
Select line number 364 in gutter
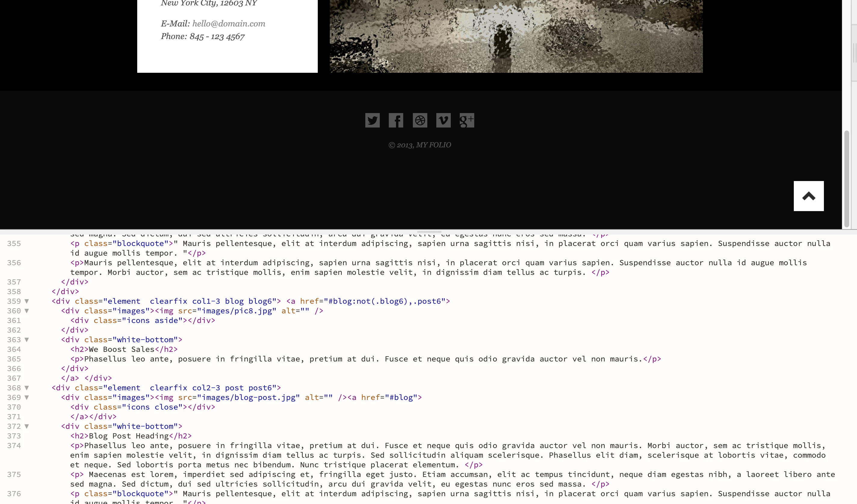(14, 349)
